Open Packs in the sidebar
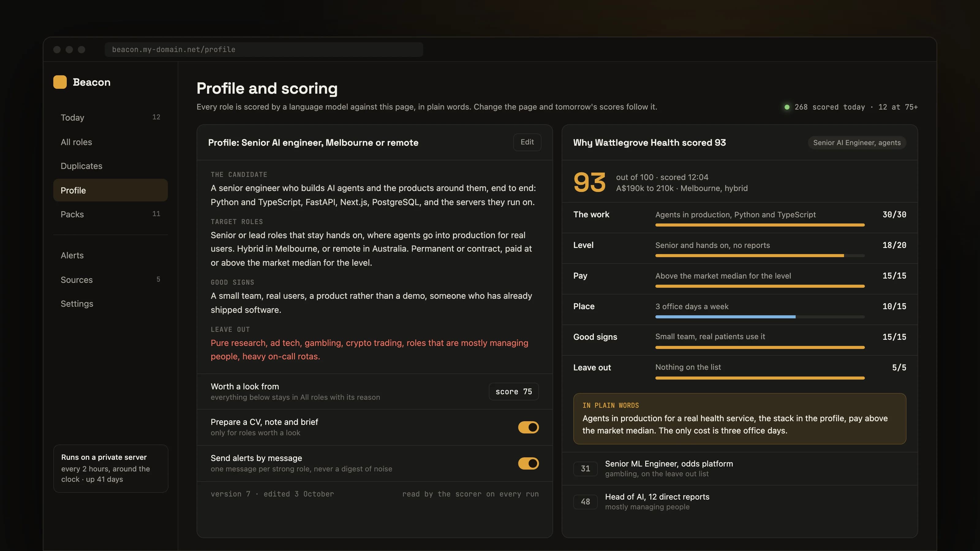 click(110, 214)
